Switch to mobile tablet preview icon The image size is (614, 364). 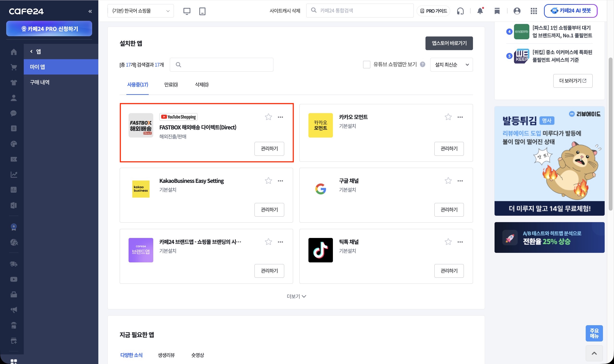[x=202, y=11]
